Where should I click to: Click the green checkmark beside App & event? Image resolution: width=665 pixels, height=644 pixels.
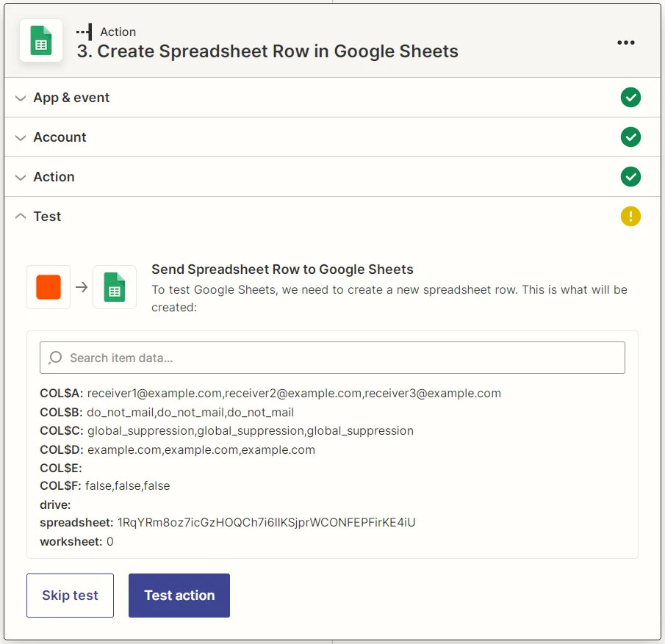630,97
